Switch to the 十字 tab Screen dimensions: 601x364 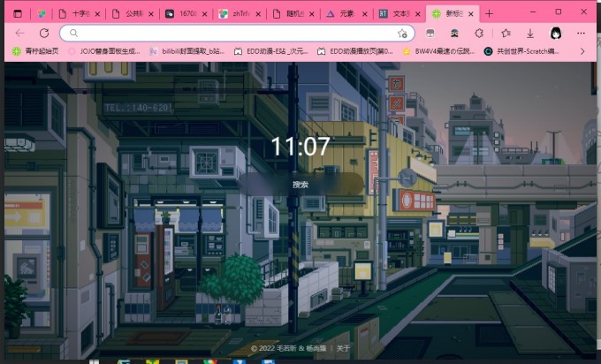click(74, 14)
